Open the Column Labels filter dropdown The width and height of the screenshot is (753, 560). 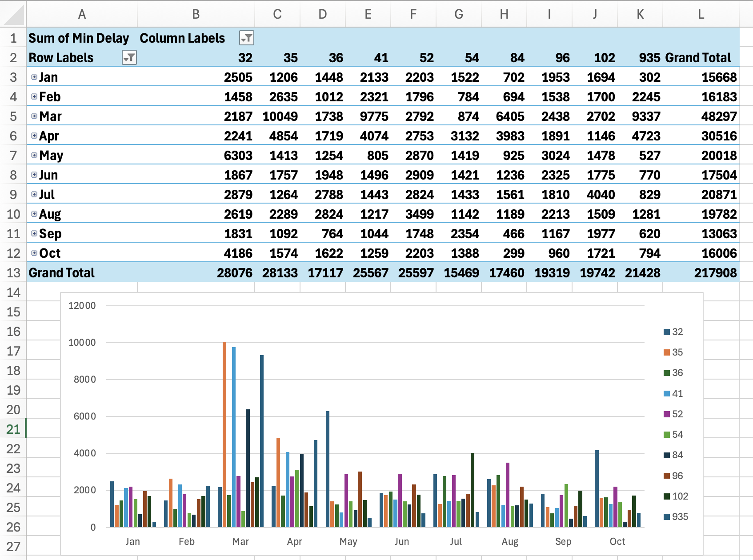coord(246,38)
